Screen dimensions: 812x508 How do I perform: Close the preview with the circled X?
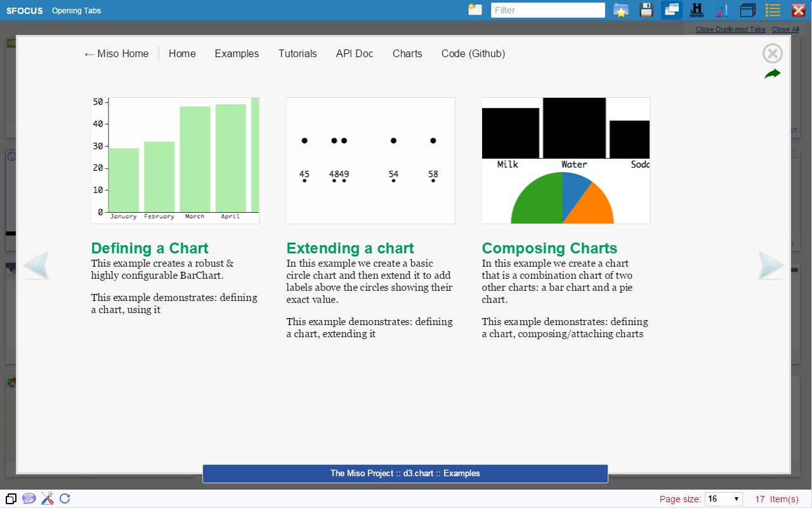772,54
